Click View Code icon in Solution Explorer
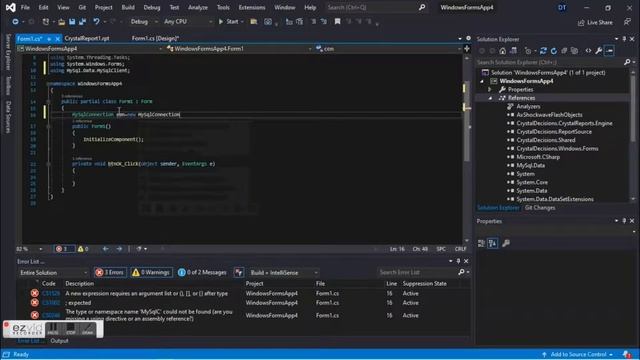The height and width of the screenshot is (360, 640). coord(588,51)
